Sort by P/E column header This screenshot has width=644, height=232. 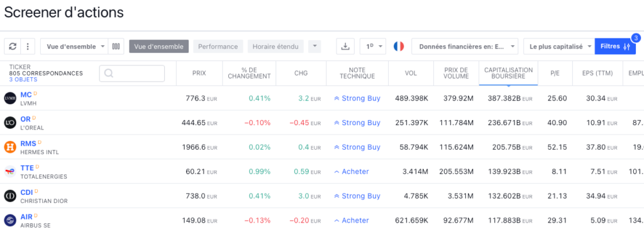pyautogui.click(x=555, y=73)
